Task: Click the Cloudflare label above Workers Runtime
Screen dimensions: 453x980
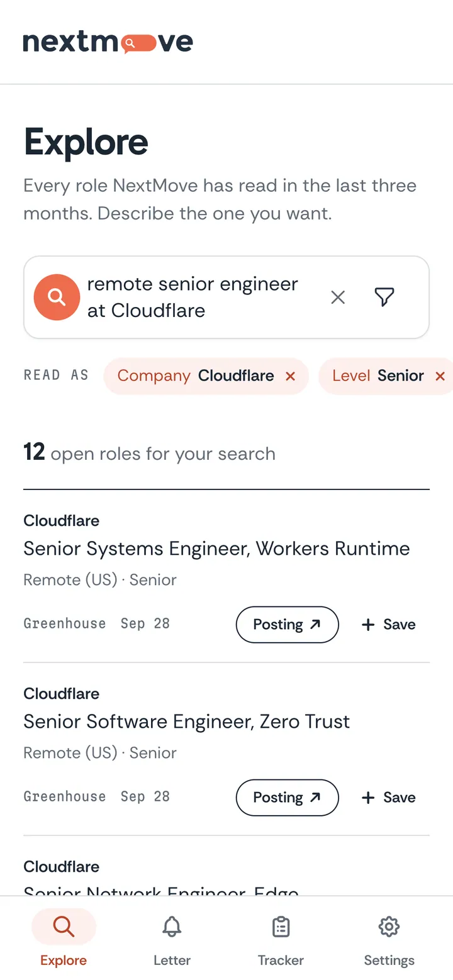Action: coord(61,521)
